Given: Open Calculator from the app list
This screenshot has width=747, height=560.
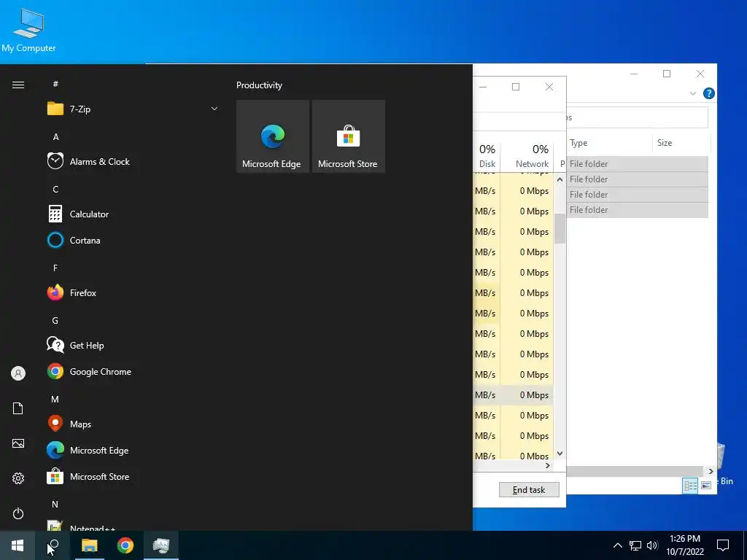Looking at the screenshot, I should coord(133,214).
